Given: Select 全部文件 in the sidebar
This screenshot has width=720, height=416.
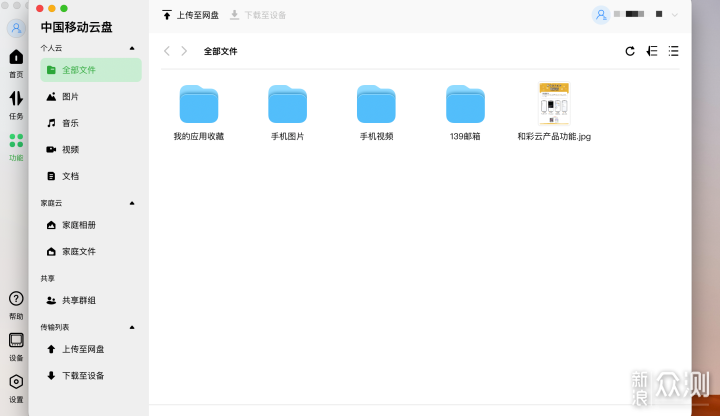Looking at the screenshot, I should [x=91, y=70].
